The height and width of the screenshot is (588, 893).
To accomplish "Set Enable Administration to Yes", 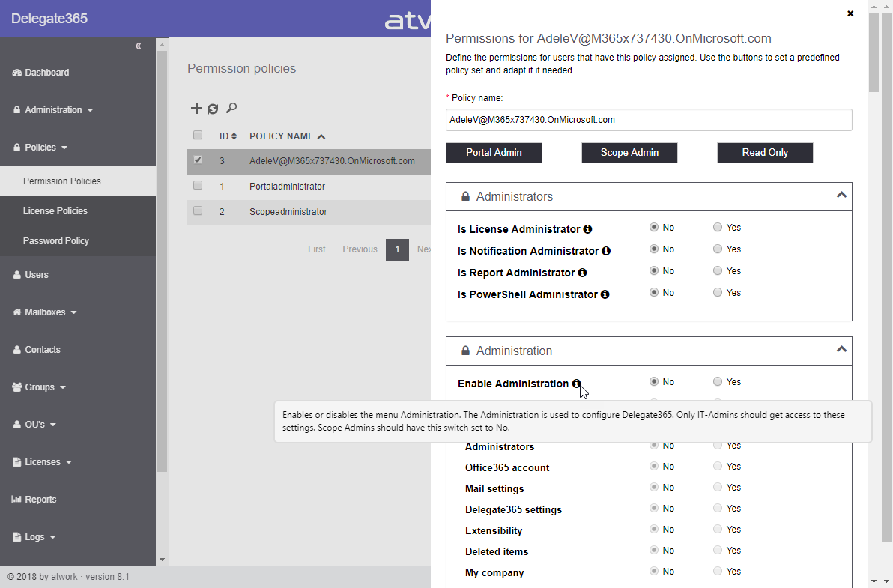I will pos(718,381).
